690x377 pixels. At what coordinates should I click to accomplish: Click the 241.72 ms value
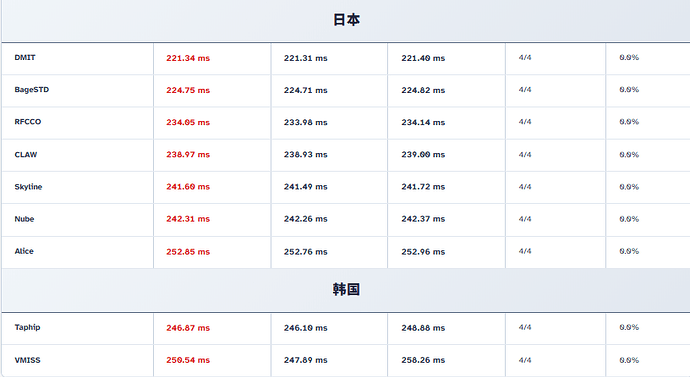(x=423, y=187)
